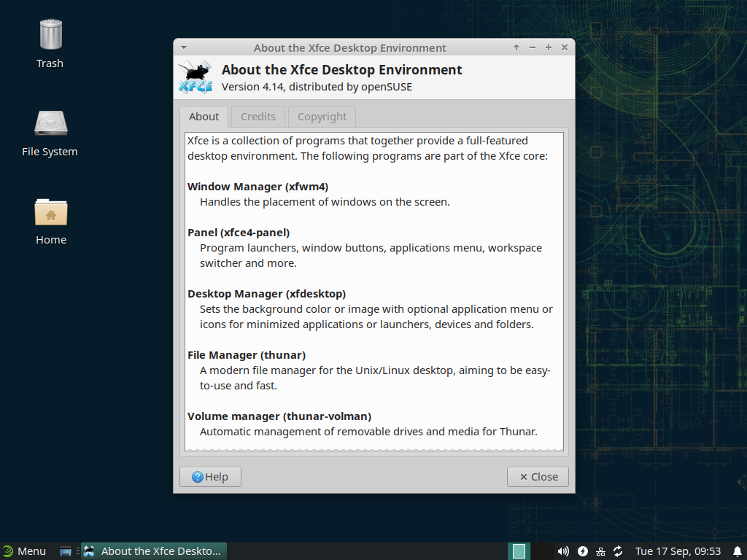Open the file manager launcher on the taskbar

66,551
